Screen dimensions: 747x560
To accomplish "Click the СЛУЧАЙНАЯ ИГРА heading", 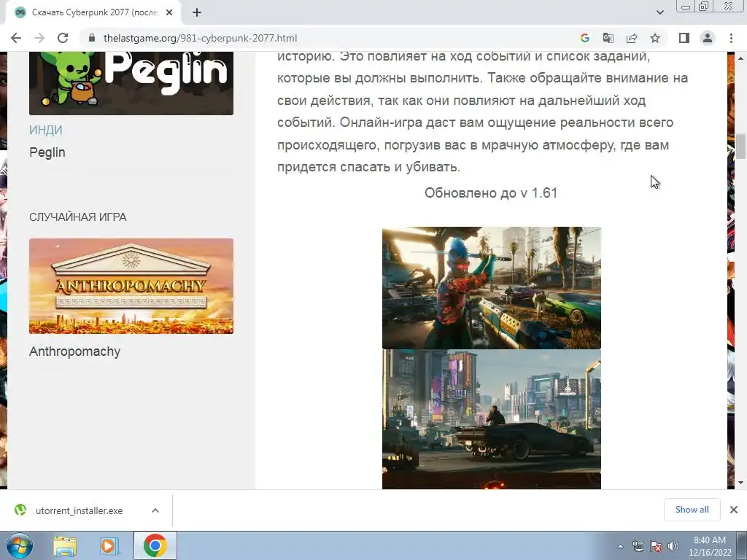I will tap(77, 217).
